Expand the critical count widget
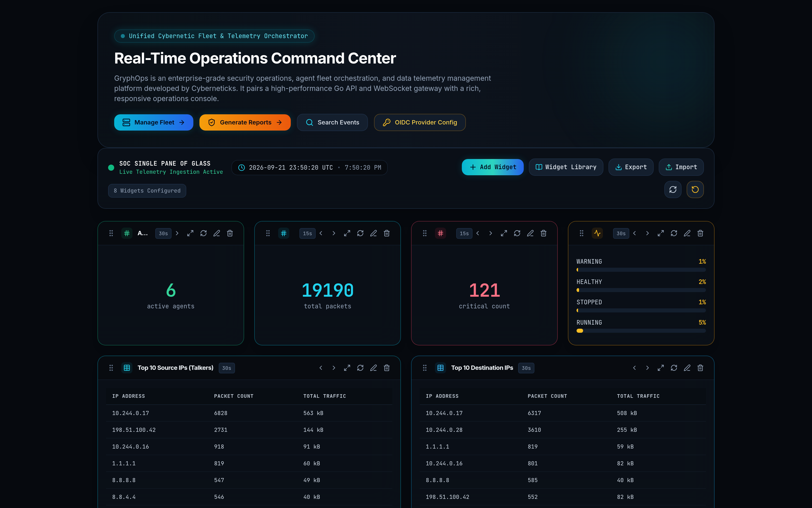Image resolution: width=812 pixels, height=508 pixels. pos(504,233)
